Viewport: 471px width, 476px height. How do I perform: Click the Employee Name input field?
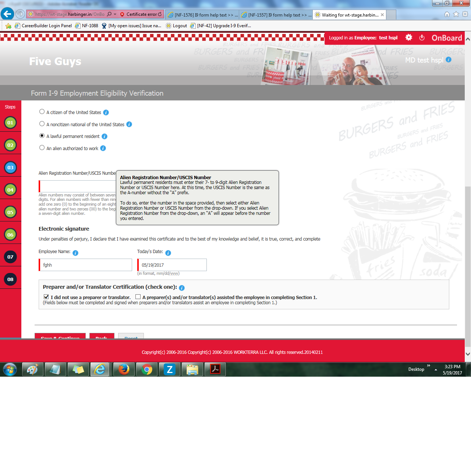[86, 265]
